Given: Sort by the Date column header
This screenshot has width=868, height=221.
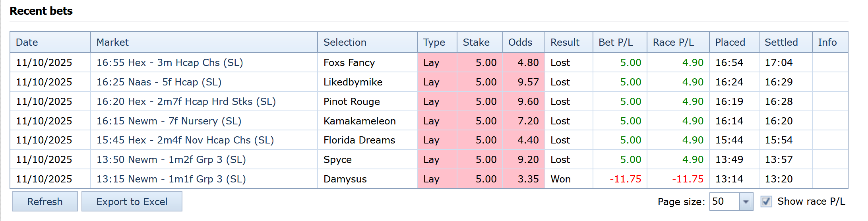Looking at the screenshot, I should tap(27, 42).
